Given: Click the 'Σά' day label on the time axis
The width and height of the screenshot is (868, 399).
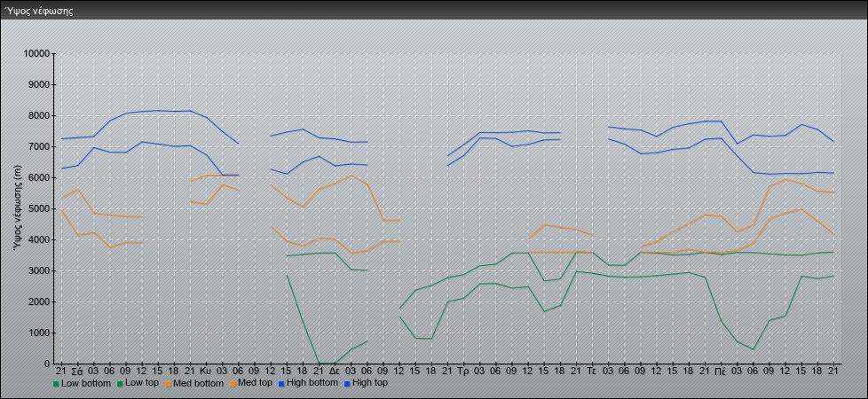Looking at the screenshot, I should 77,371.
